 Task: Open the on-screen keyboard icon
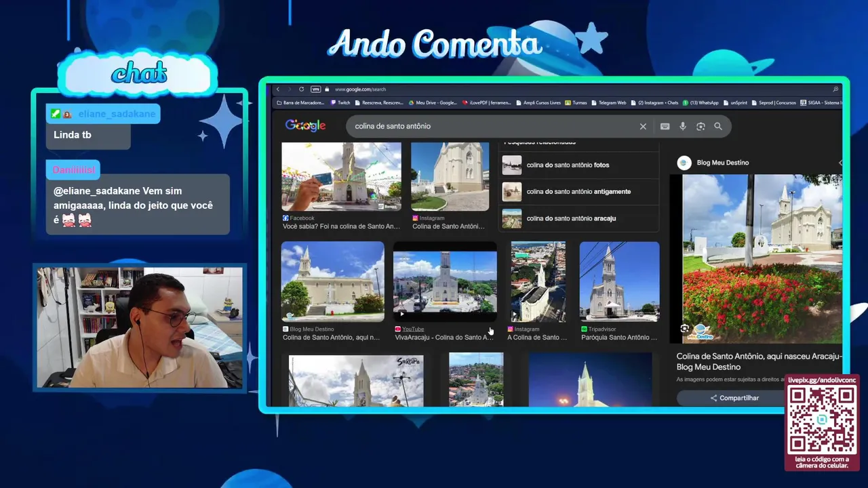(x=665, y=126)
